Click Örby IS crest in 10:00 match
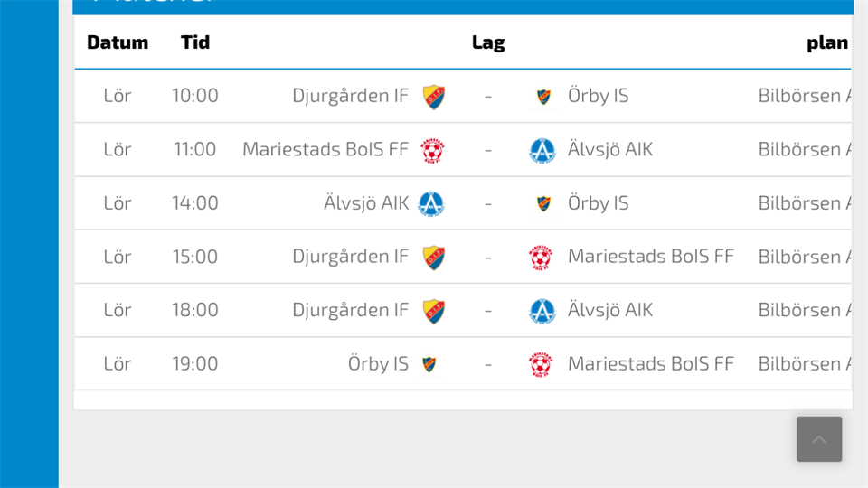Screen dimensions: 868x488 [x=542, y=97]
